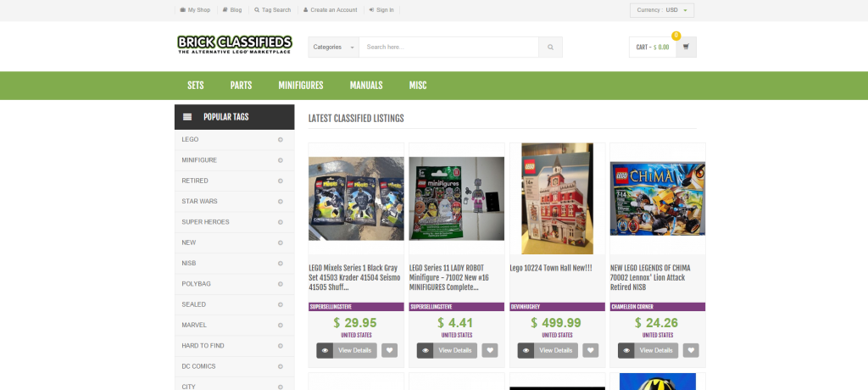The width and height of the screenshot is (868, 390).
Task: Open the Town Hall box product thumbnail
Action: point(558,199)
